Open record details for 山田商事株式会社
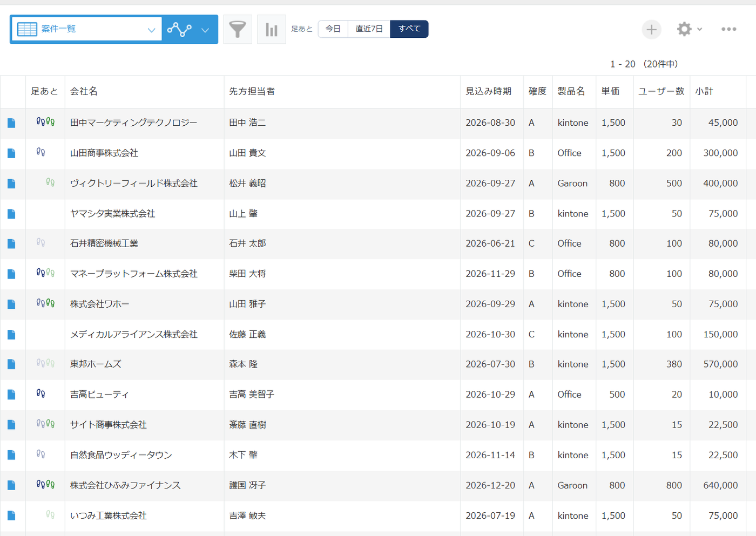Viewport: 756px width, 536px height. [x=11, y=153]
